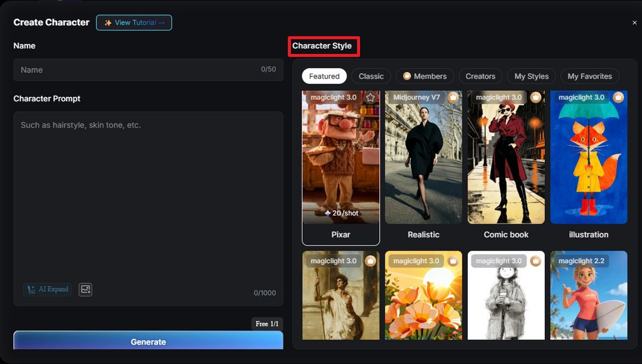Click the Pixar style name label
Screen dimensions: 642x364
pyautogui.click(x=340, y=234)
